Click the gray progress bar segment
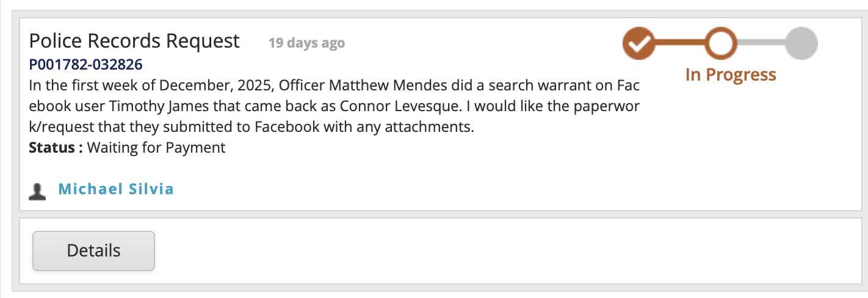This screenshot has width=868, height=298. [761, 43]
